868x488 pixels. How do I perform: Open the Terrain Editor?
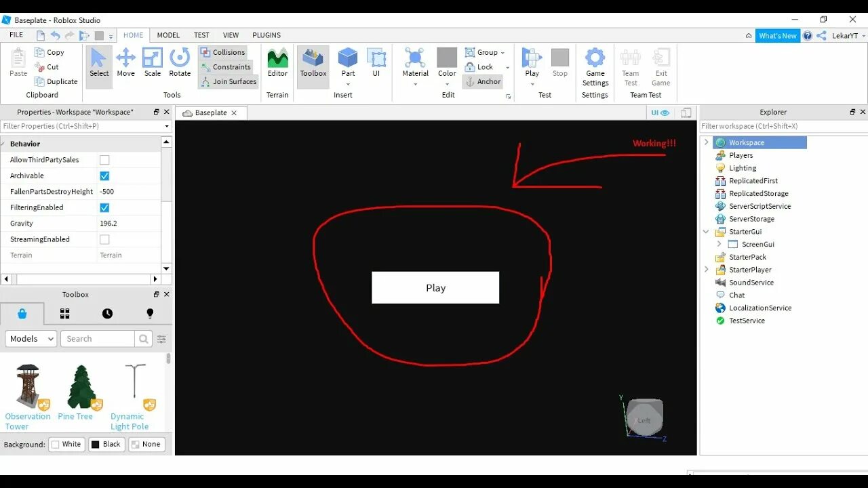(x=277, y=63)
